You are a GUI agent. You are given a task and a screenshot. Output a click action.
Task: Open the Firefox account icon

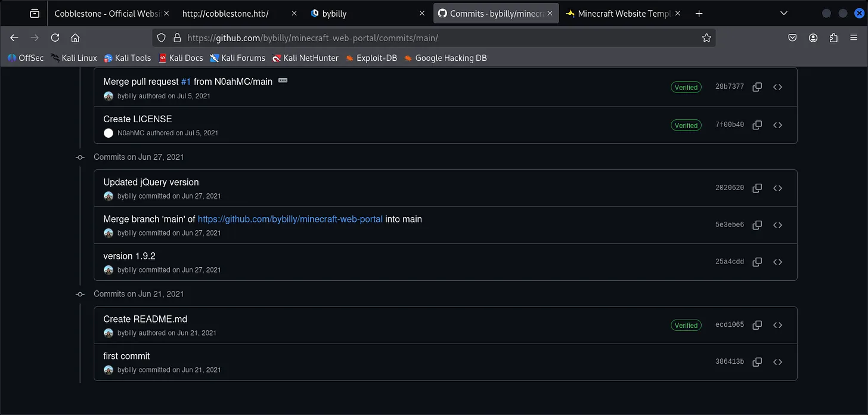coord(813,38)
